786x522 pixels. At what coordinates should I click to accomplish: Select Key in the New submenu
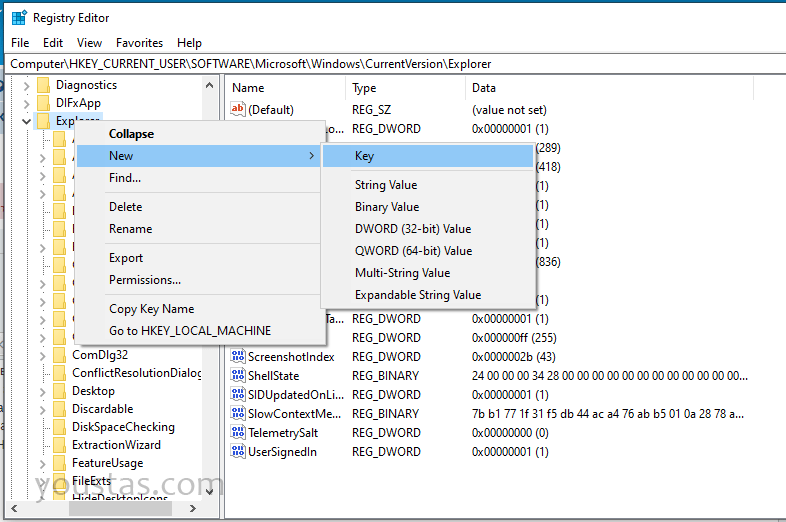pyautogui.click(x=428, y=156)
